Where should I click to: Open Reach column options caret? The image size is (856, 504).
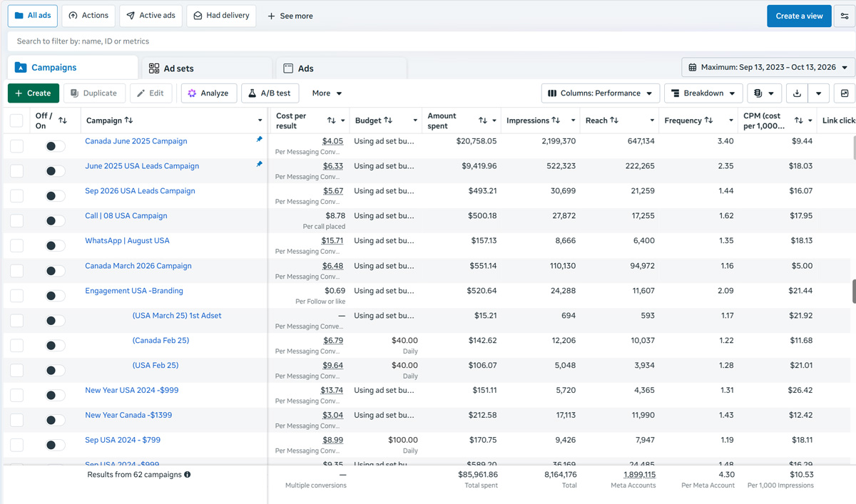point(652,120)
